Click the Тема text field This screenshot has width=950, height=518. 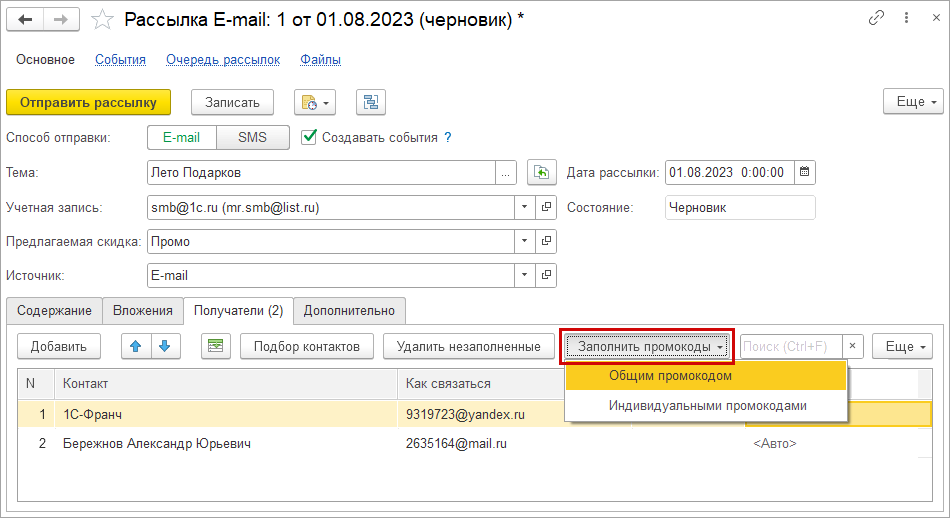320,172
